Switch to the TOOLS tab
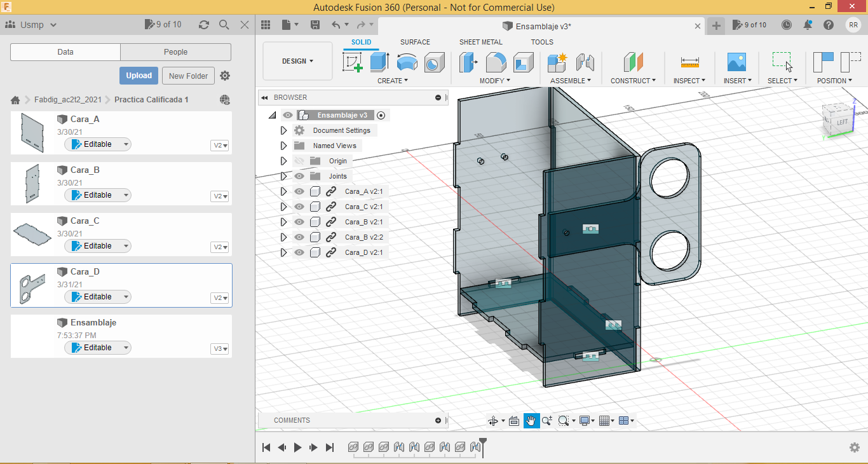Screen dimensions: 868x464 click(542, 42)
